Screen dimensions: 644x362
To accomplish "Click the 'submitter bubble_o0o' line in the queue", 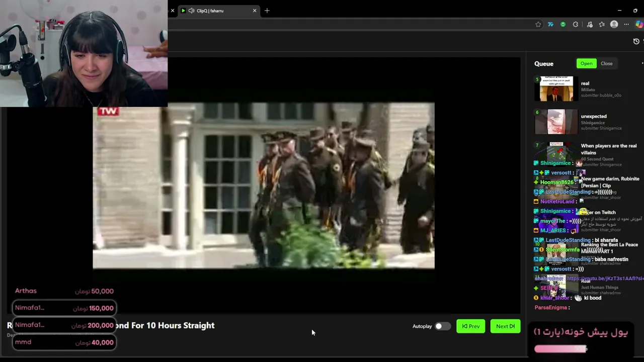I will (x=601, y=96).
